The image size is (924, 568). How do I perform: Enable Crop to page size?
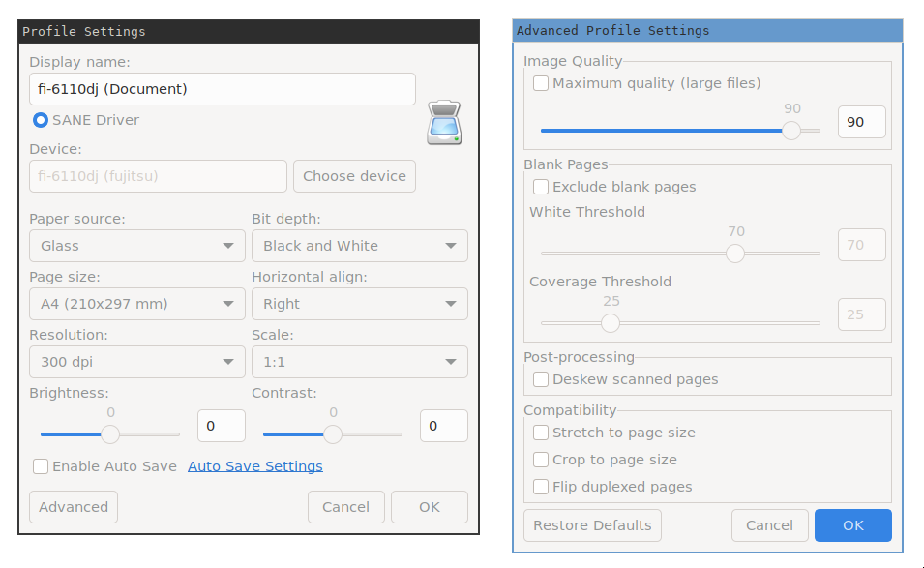click(x=540, y=460)
